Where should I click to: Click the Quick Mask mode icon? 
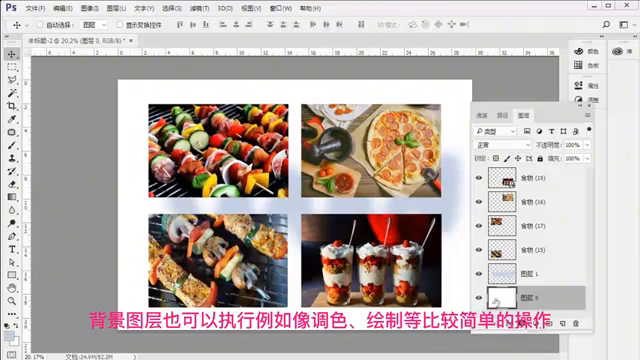11,355
